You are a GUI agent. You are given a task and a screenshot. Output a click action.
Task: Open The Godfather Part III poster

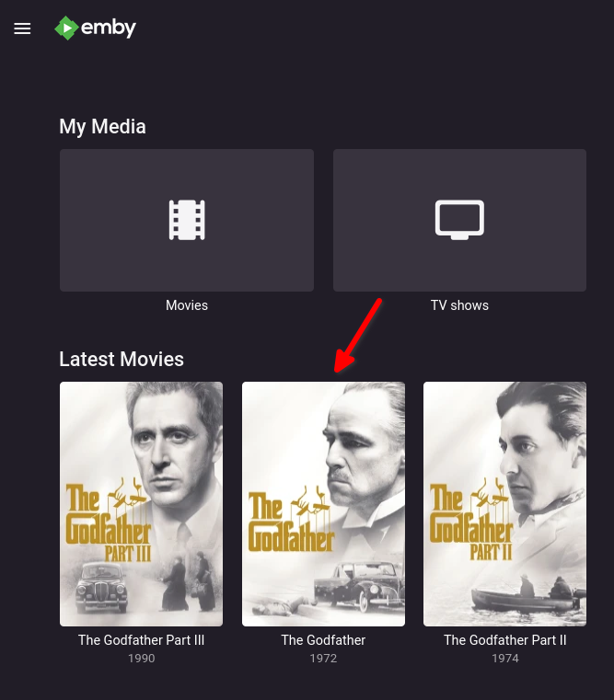point(141,503)
